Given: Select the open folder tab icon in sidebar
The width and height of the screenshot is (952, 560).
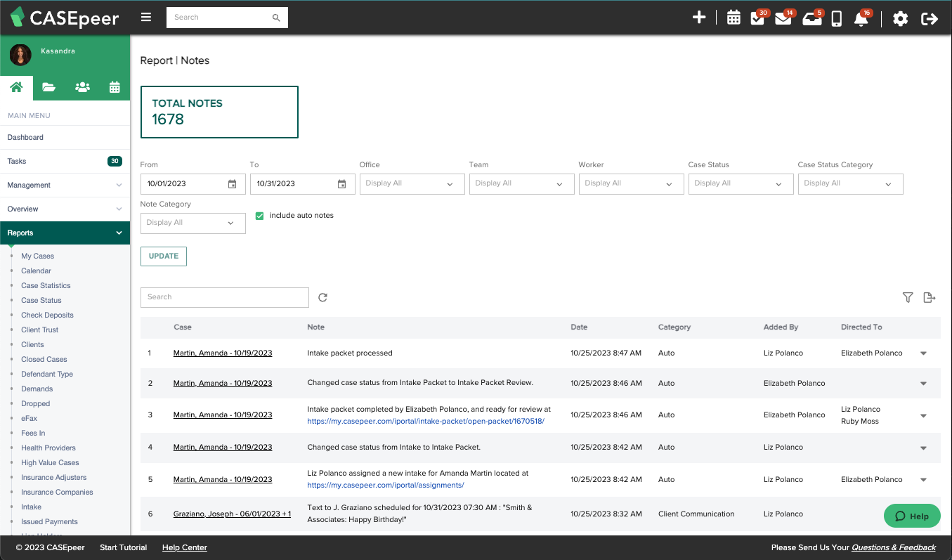Looking at the screenshot, I should tap(48, 87).
